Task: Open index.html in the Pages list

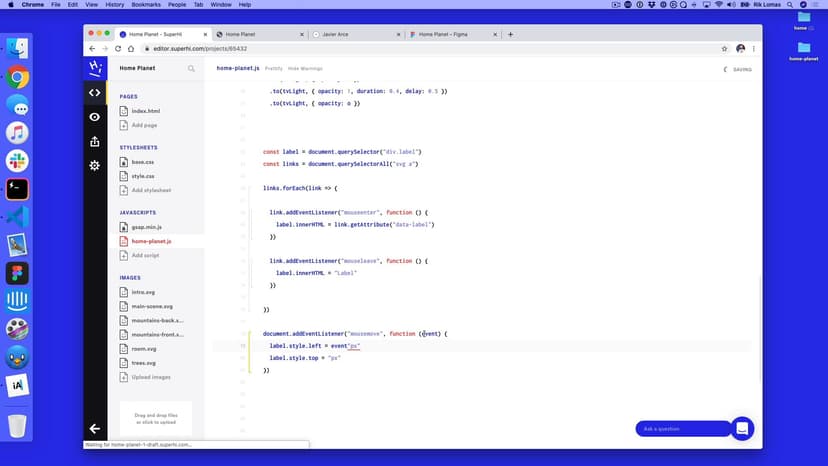Action: click(145, 111)
